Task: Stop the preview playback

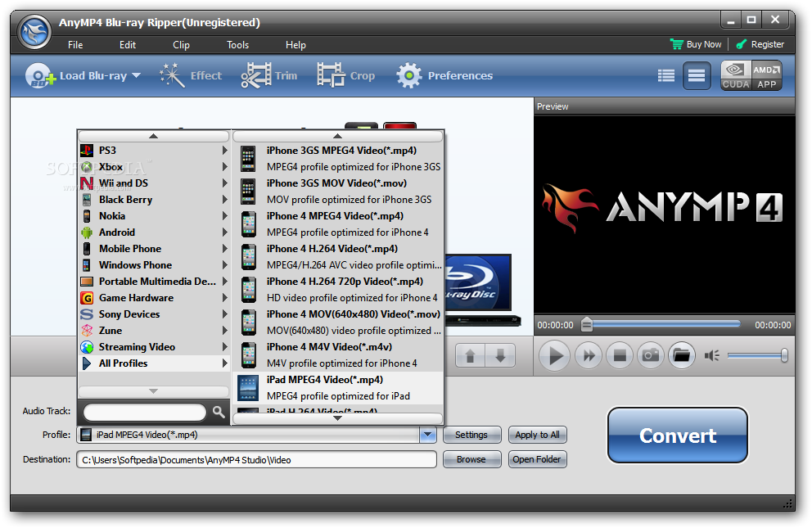Action: point(620,355)
